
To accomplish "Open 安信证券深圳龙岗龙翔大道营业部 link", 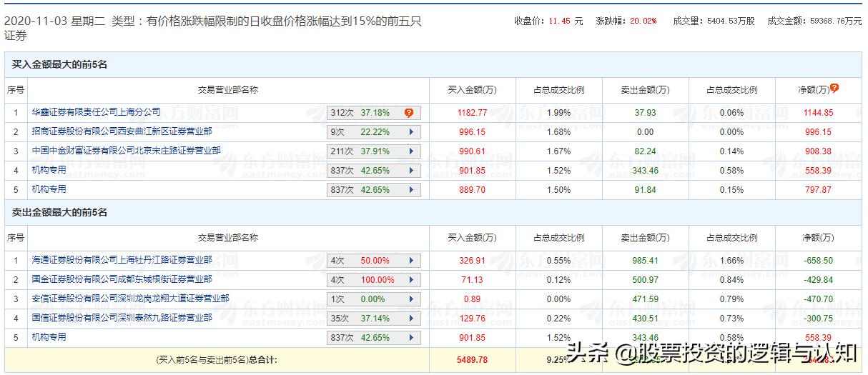I will click(130, 299).
